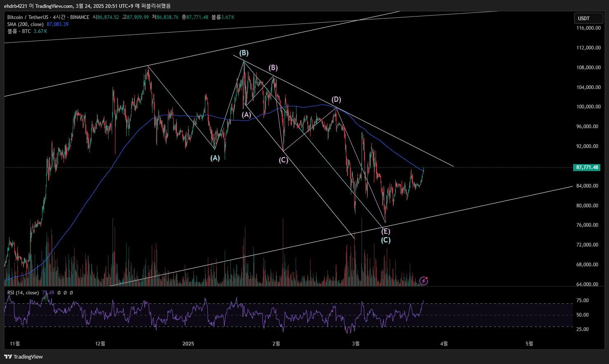Click the SMA (200, close) indicator label
This screenshot has height=364, width=609.
click(x=25, y=24)
